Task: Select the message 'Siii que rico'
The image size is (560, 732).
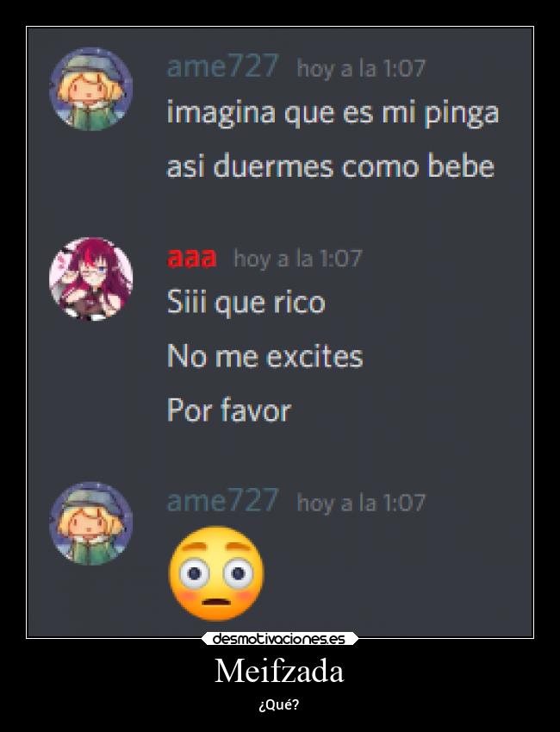Action: [246, 303]
